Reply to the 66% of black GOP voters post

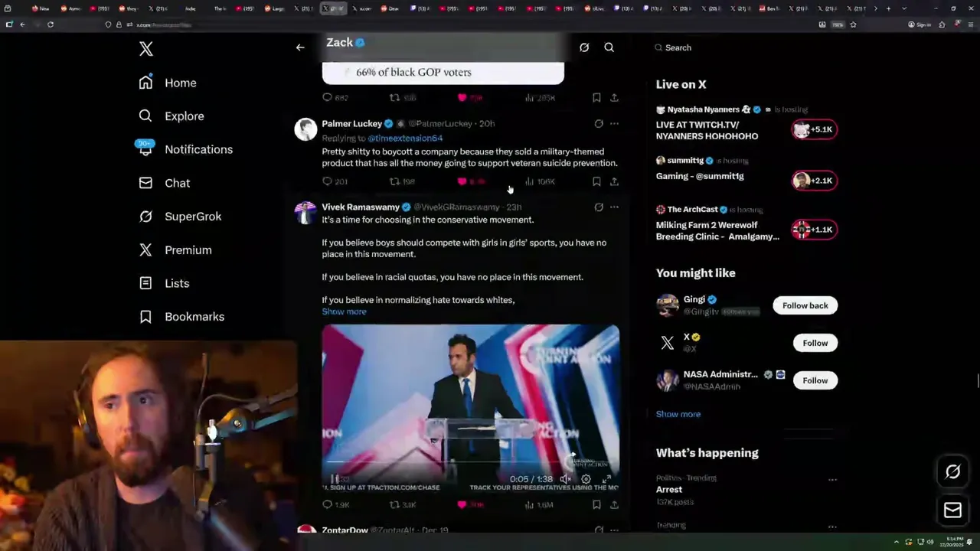point(335,98)
